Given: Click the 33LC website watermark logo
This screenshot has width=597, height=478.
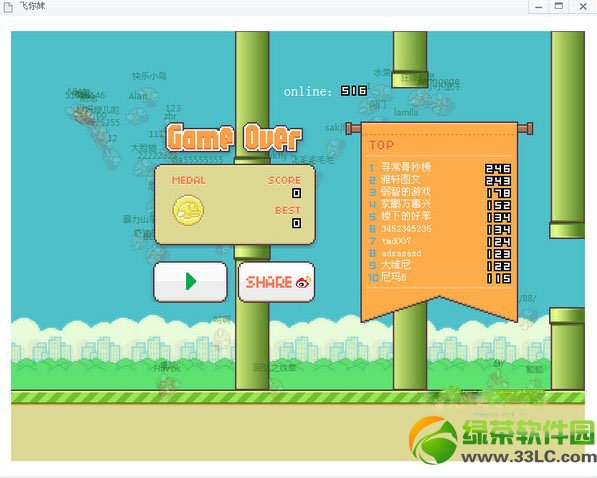Looking at the screenshot, I should pos(502,441).
